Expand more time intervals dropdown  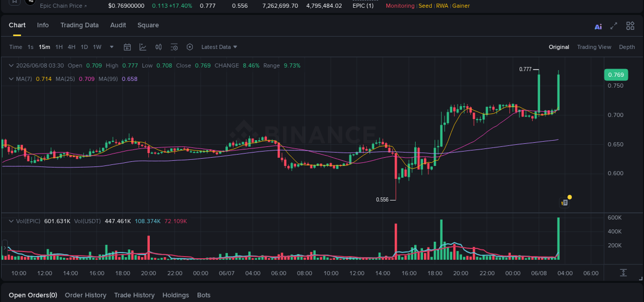112,47
